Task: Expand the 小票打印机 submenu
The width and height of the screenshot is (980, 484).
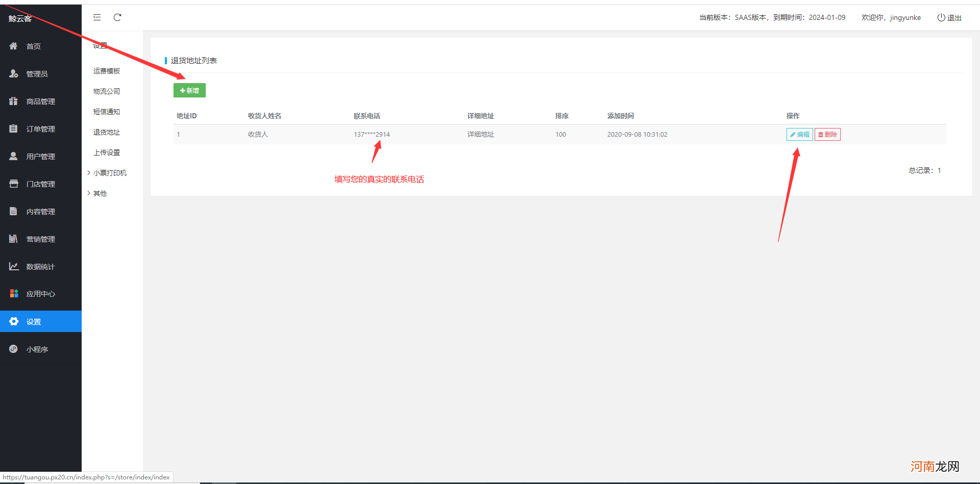Action: [x=107, y=173]
